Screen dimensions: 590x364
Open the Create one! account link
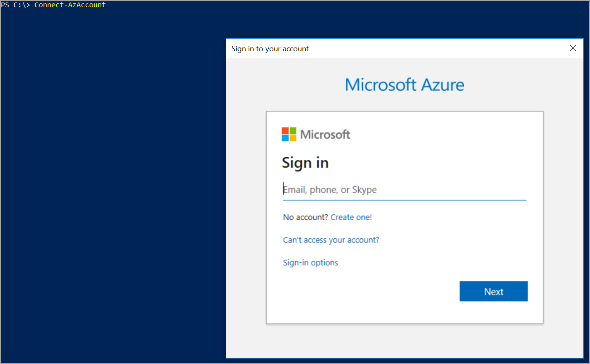(351, 217)
